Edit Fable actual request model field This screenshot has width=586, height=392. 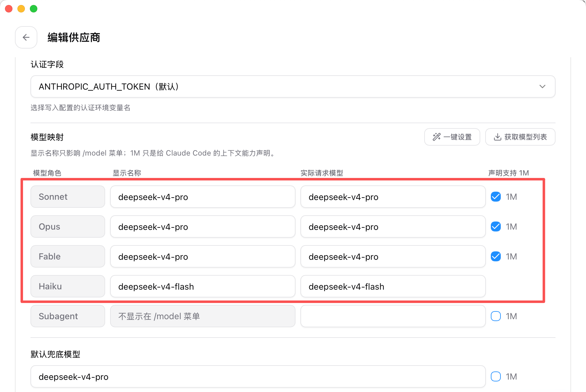point(393,256)
